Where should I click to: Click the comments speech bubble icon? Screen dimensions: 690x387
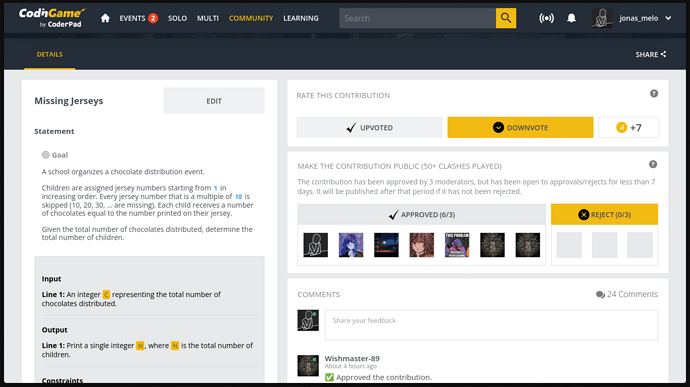click(x=600, y=295)
